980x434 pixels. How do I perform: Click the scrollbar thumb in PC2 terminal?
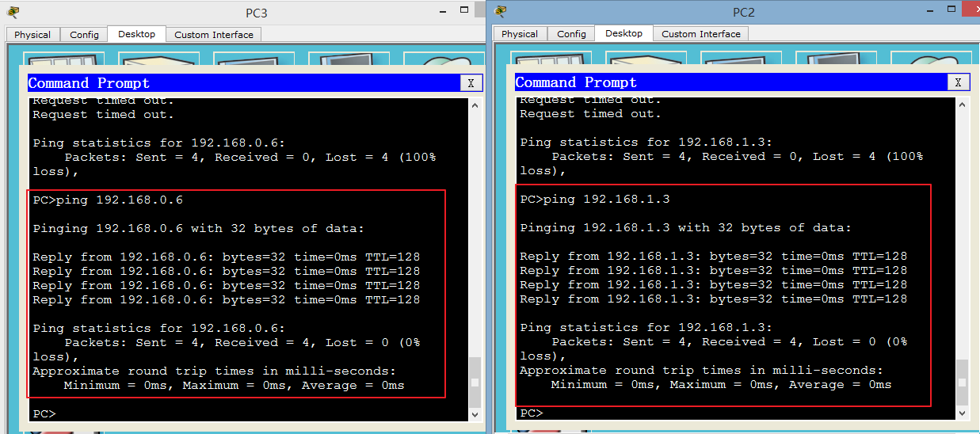click(x=963, y=381)
